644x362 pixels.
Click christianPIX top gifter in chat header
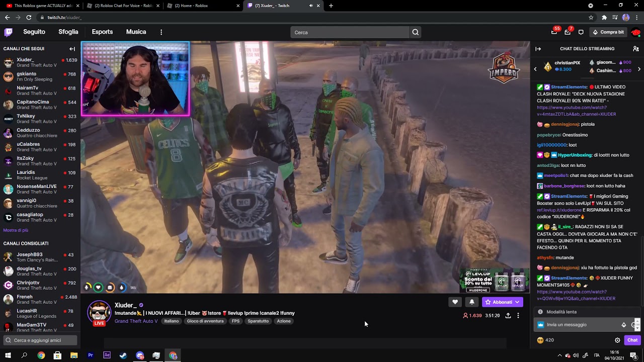[x=562, y=66]
